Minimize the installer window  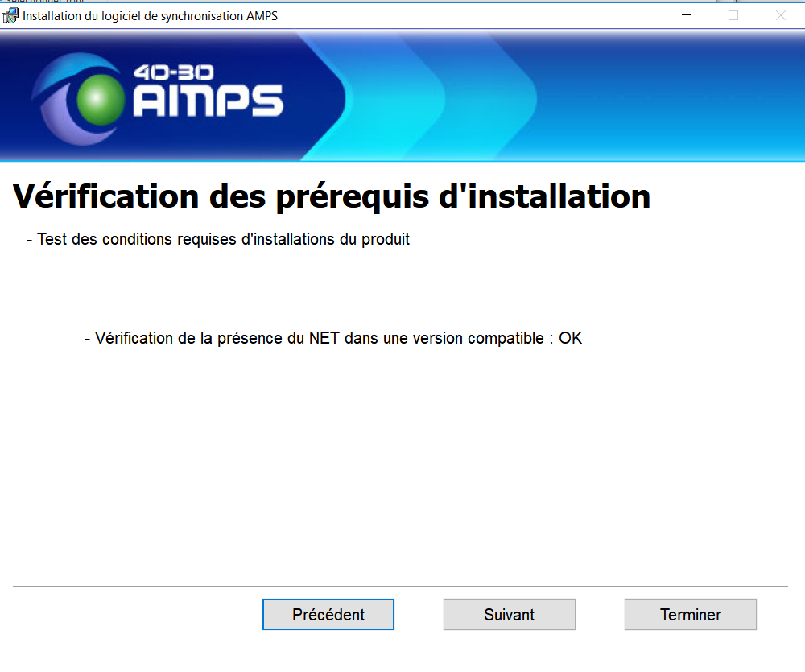686,16
